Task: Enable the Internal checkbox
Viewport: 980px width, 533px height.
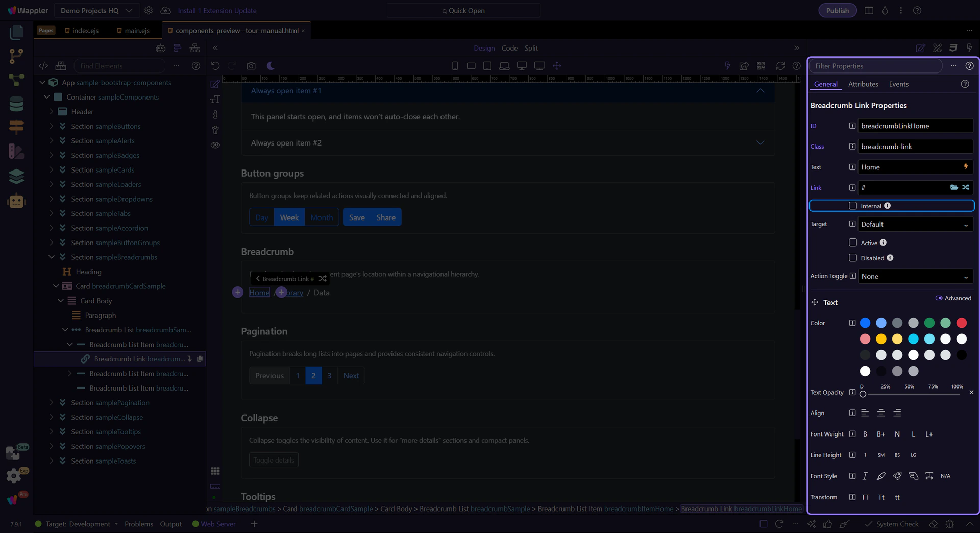Action: pos(852,206)
